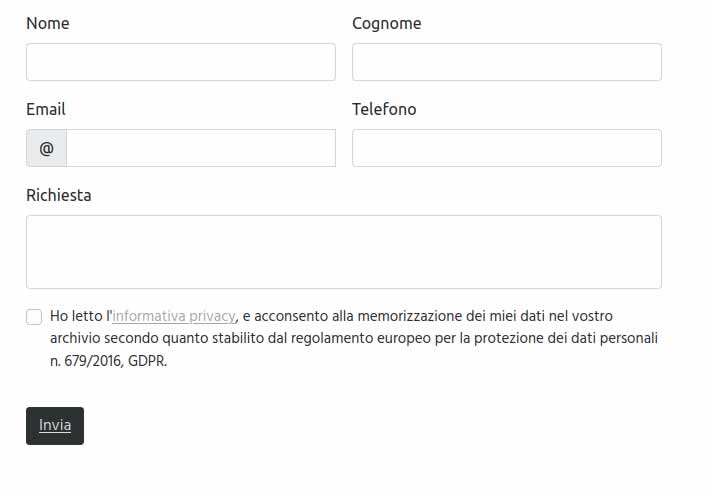Click the Telefono input field
The width and height of the screenshot is (708, 493).
click(x=506, y=148)
